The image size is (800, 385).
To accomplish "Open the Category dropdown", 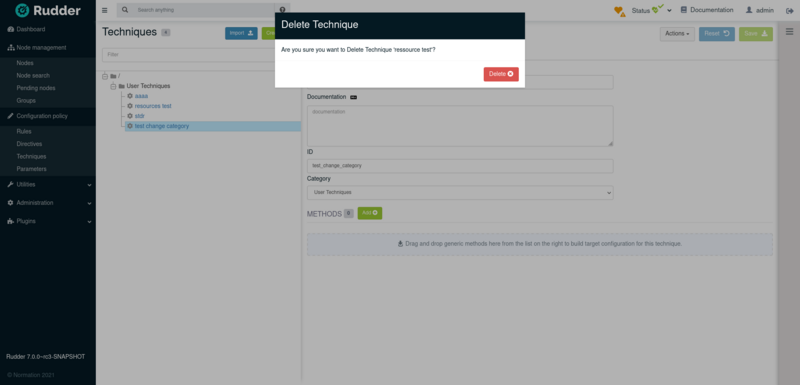I will pos(460,192).
